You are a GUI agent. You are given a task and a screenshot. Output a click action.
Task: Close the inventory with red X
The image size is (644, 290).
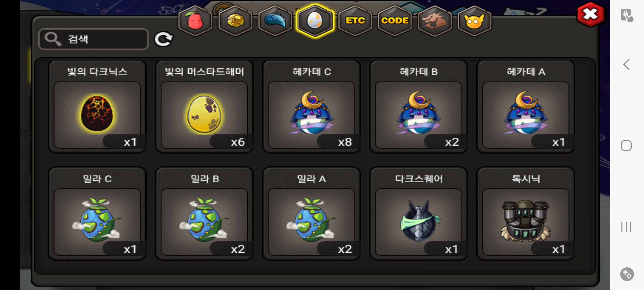click(x=590, y=15)
